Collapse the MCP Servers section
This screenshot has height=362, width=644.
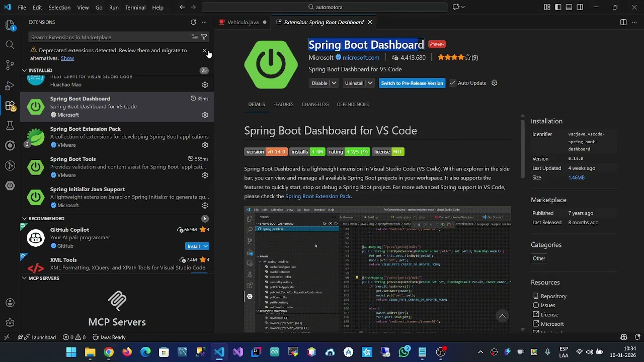[x=24, y=278]
